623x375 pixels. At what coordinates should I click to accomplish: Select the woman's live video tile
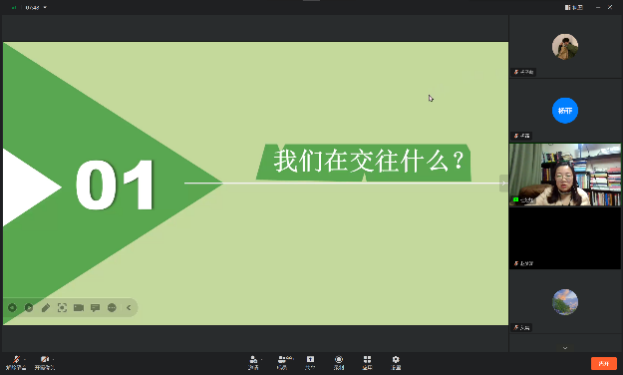pyautogui.click(x=565, y=175)
